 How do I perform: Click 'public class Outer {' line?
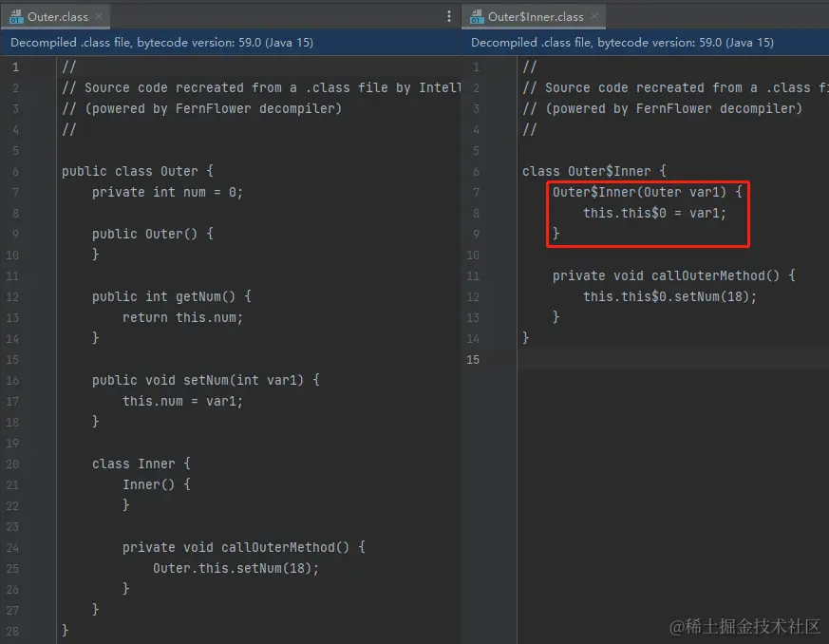click(138, 171)
